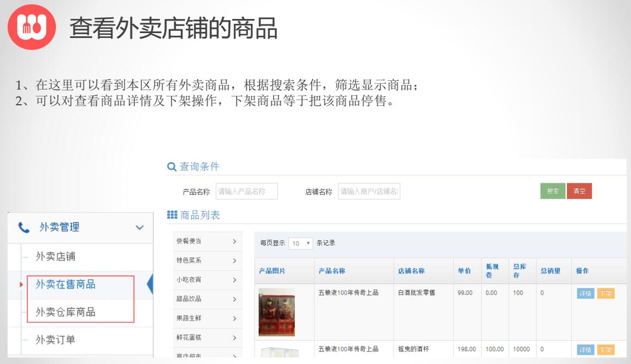Click the store name 白酒批发零售
631x364 pixels.
pos(417,293)
